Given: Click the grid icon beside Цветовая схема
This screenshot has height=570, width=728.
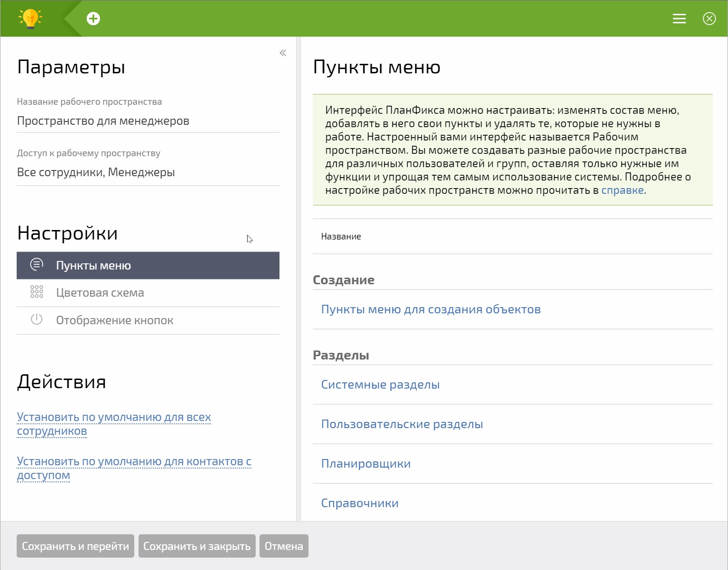Looking at the screenshot, I should click(37, 292).
